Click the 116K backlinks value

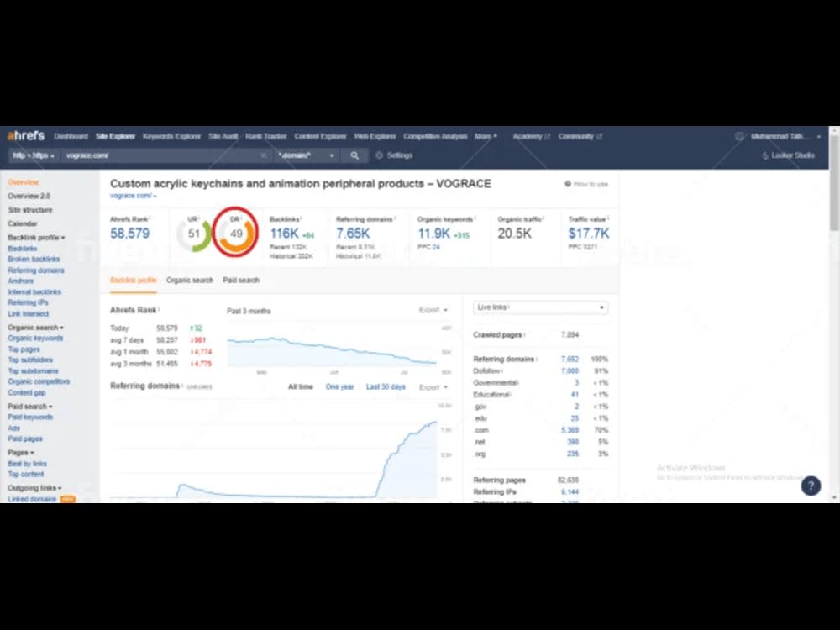[x=284, y=234]
